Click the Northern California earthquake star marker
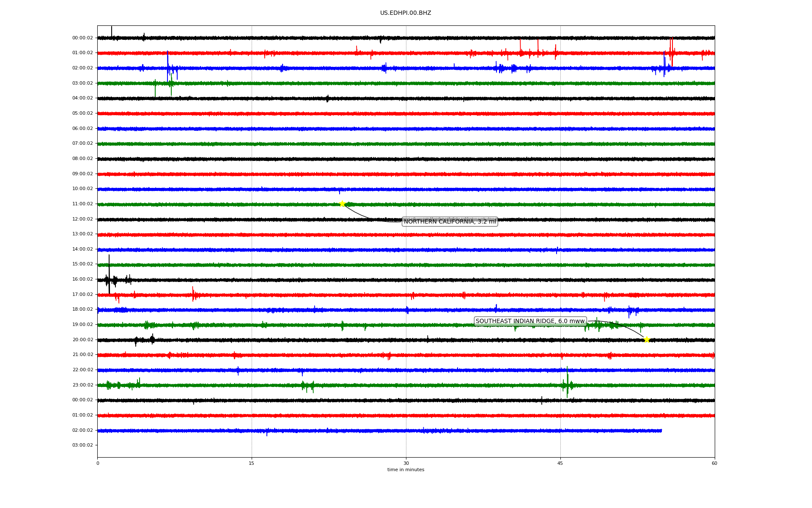 point(342,204)
